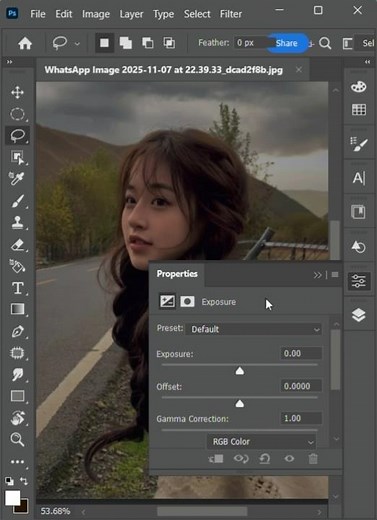Open the Layer menu

[131, 14]
